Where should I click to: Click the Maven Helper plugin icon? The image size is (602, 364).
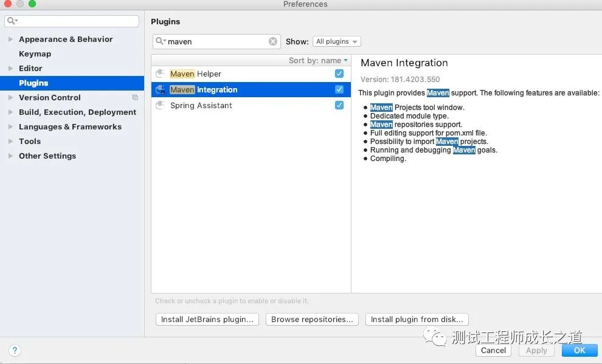point(160,74)
